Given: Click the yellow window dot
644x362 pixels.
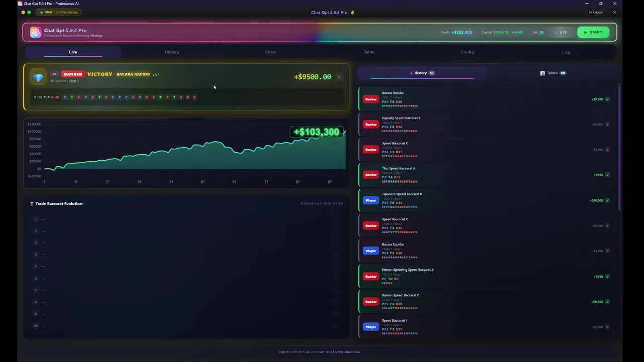Looking at the screenshot, I should (x=23, y=12).
